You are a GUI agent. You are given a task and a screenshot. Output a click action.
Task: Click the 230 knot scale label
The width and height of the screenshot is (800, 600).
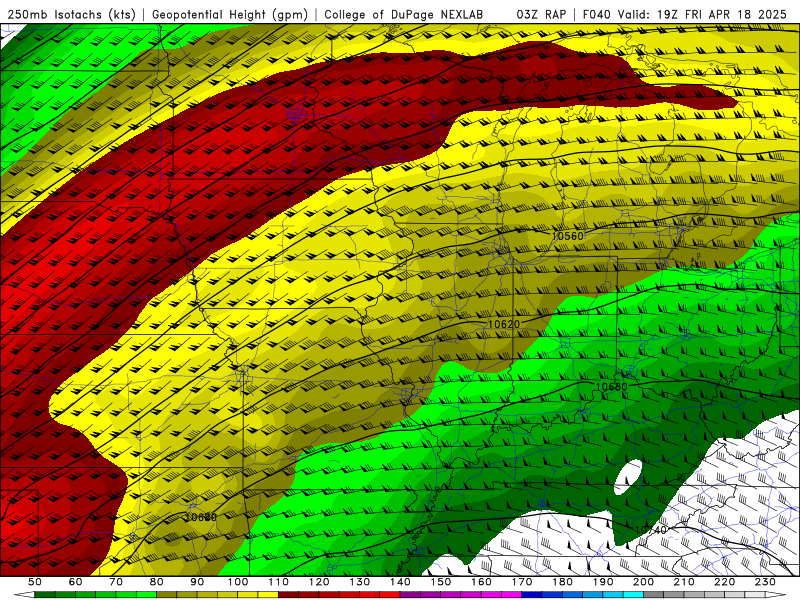tap(766, 582)
